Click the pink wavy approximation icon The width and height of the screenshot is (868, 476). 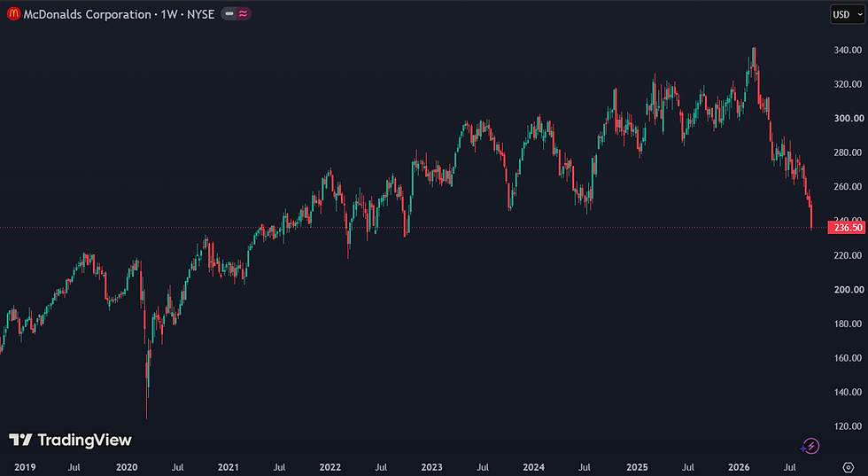tap(243, 14)
